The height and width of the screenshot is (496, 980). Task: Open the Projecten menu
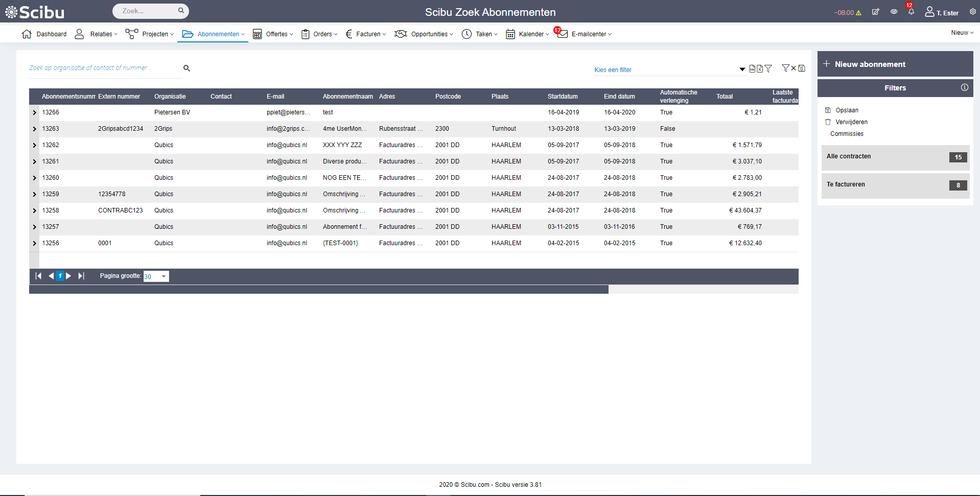tap(150, 34)
